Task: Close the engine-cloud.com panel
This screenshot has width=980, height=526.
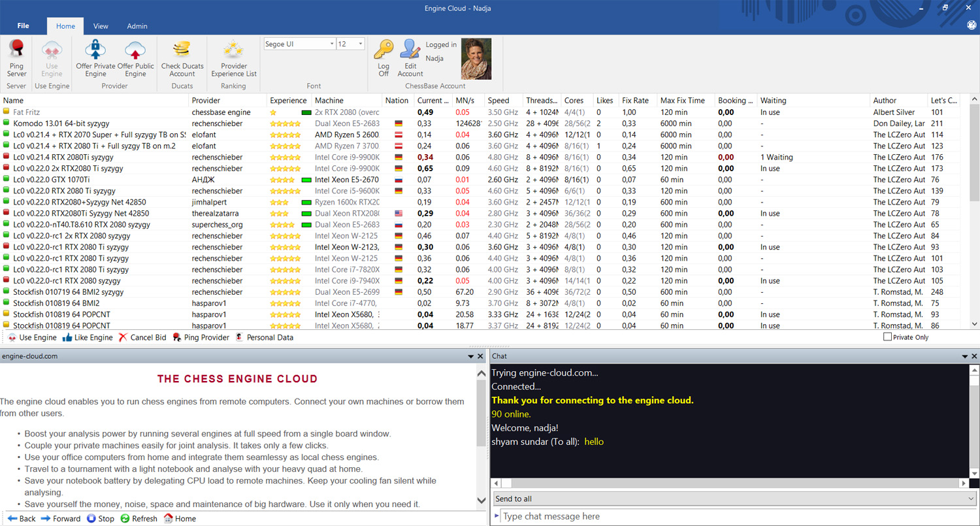Action: pyautogui.click(x=481, y=357)
